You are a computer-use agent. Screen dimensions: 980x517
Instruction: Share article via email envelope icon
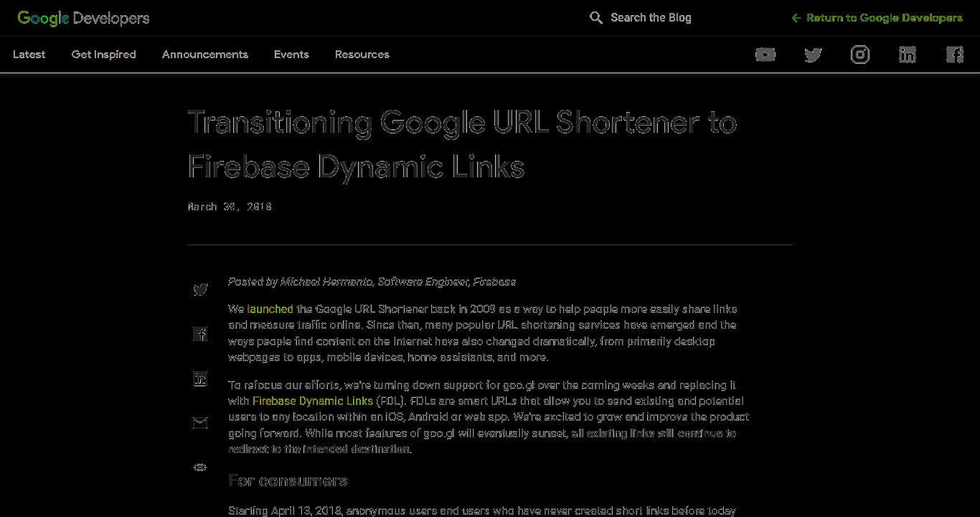[x=200, y=423]
